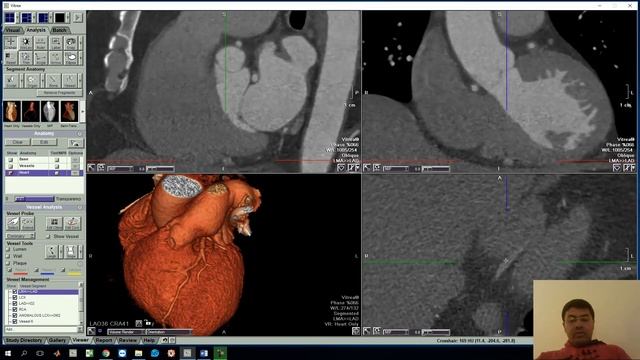The image size is (640, 360).
Task: Select the Sculpt segmentation tool
Action: tap(12, 80)
